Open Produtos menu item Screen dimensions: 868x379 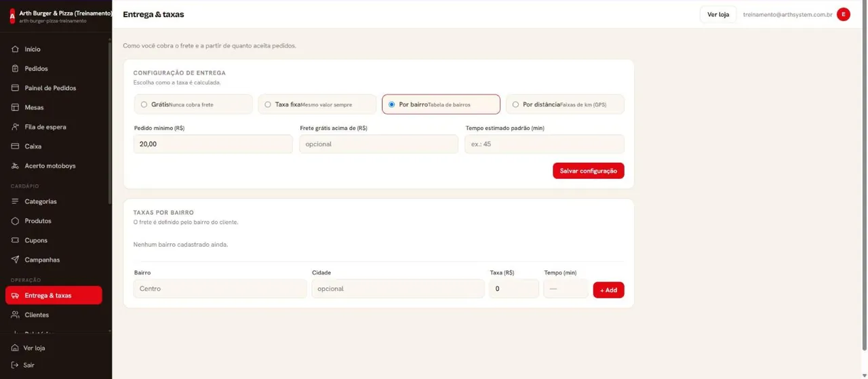(54, 221)
